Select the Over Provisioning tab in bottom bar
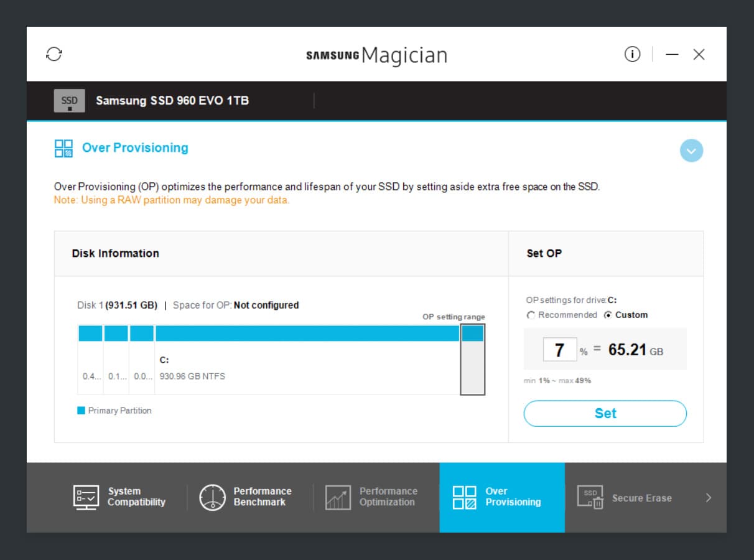This screenshot has height=560, width=754. (x=502, y=497)
